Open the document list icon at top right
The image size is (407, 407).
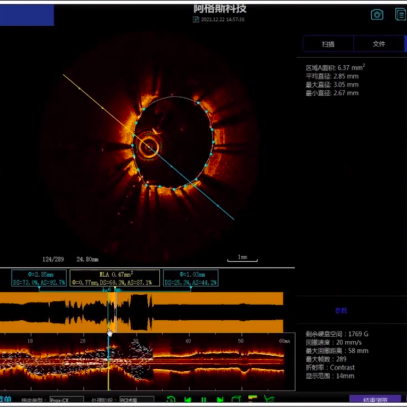(400, 14)
